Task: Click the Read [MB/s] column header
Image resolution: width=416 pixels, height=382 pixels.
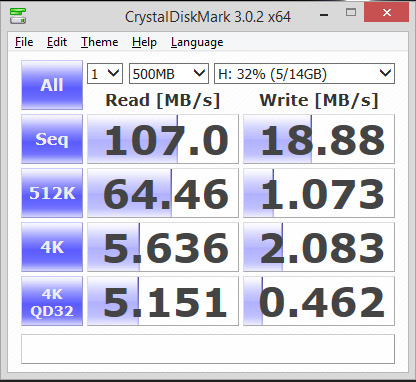Action: click(163, 100)
